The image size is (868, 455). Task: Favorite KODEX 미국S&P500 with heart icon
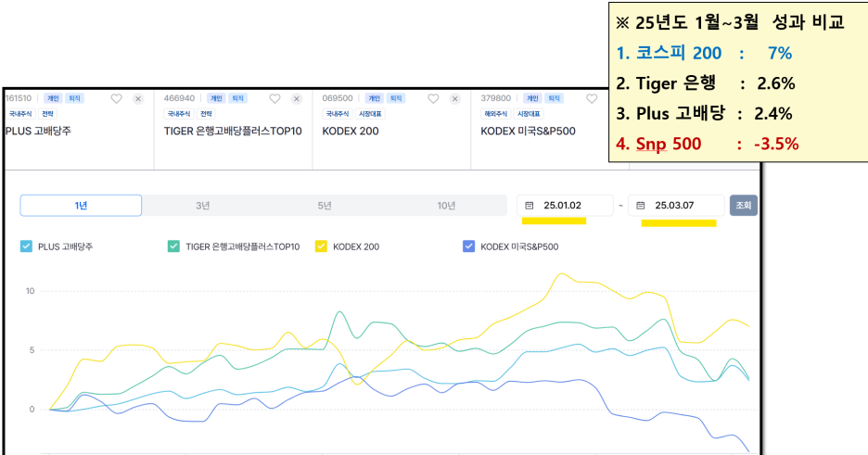pos(592,98)
